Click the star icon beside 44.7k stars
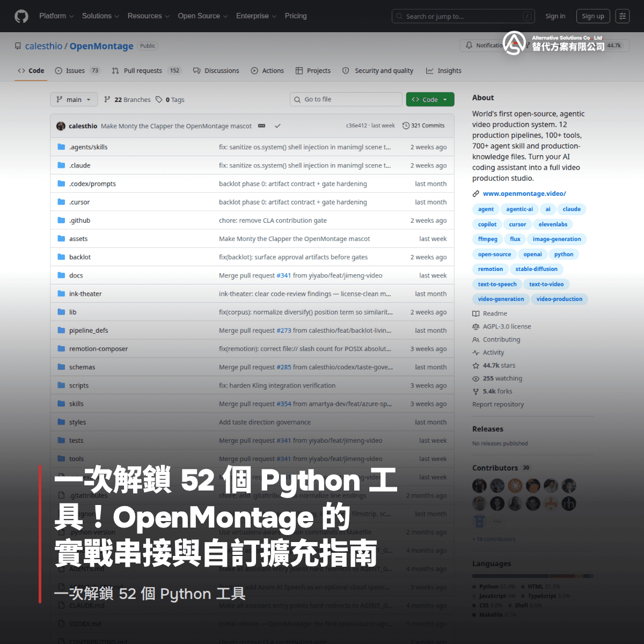The image size is (644, 644). (x=475, y=365)
